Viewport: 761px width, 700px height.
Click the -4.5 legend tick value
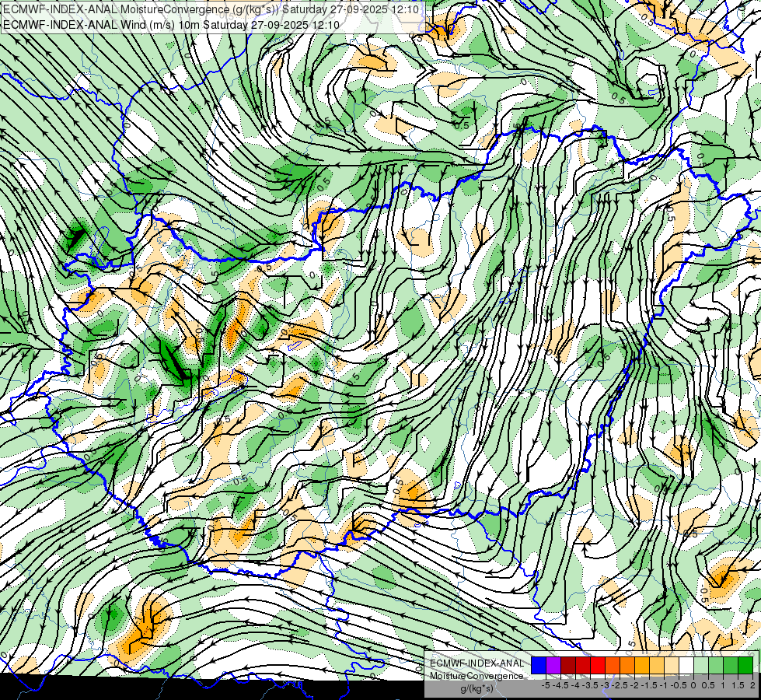(560, 685)
